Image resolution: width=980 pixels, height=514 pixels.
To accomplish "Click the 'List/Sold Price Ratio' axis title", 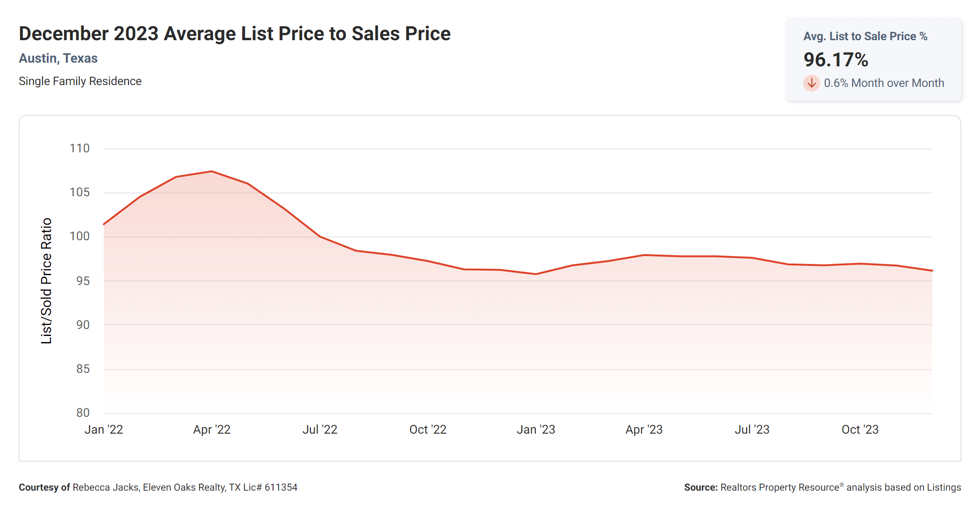I will 46,281.
